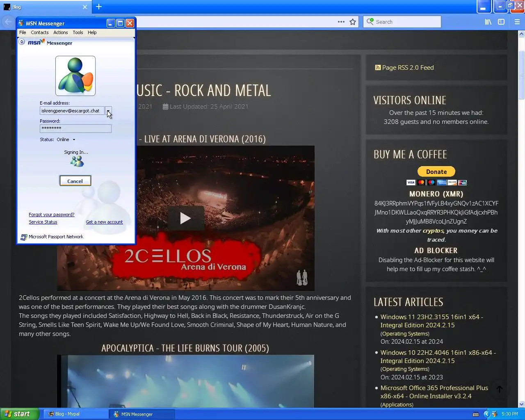Image resolution: width=525 pixels, height=420 pixels.
Task: Click the Last Updated calendar icon
Action: pyautogui.click(x=165, y=107)
